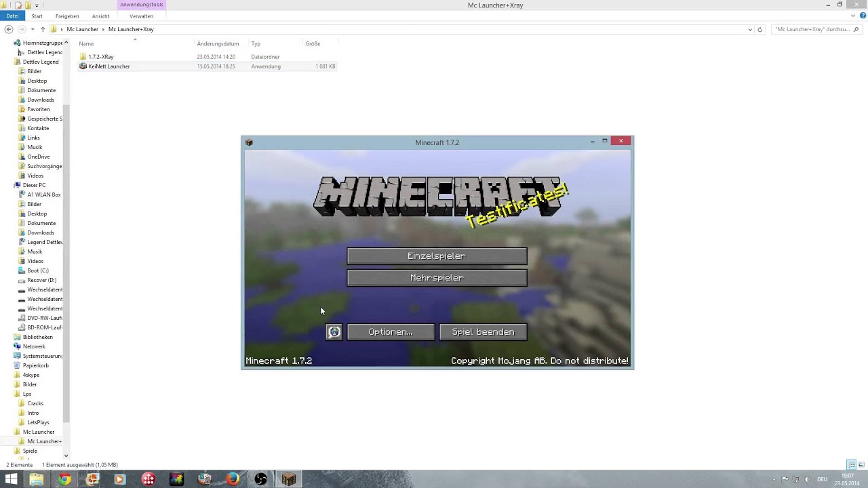The width and height of the screenshot is (868, 488).
Task: Open Bibliotheken in navigation pane
Action: 37,337
